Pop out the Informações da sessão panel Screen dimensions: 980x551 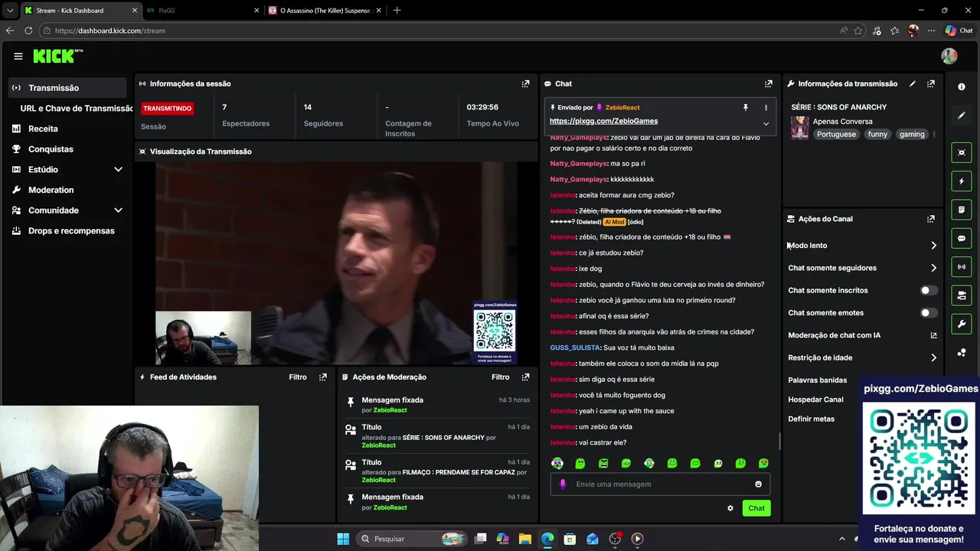(525, 83)
